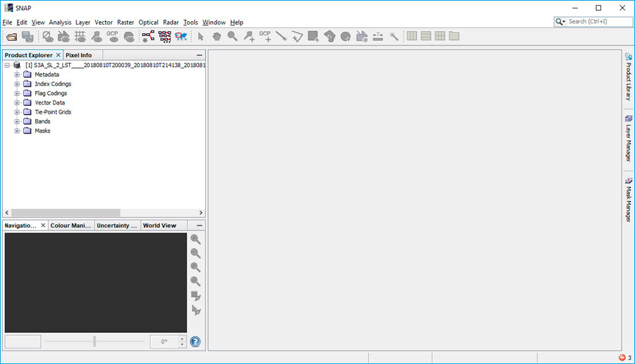Select the Bands folder label
The height and width of the screenshot is (364, 635).
(42, 121)
